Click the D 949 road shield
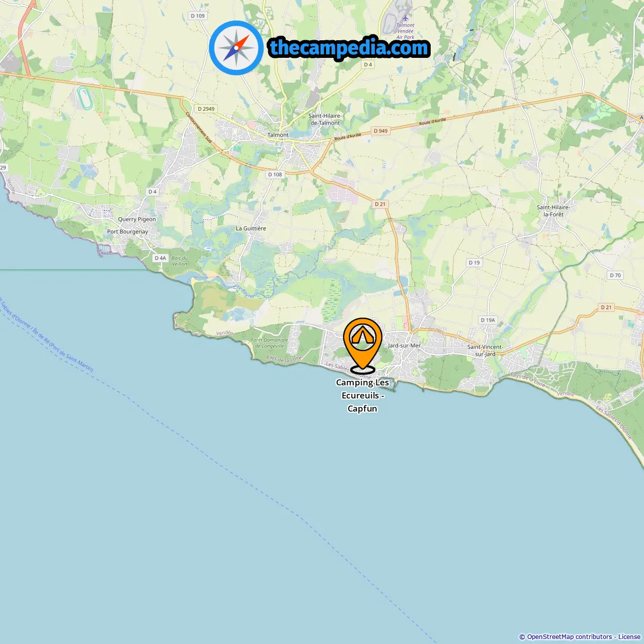Viewport: 644px width, 644px height. click(381, 131)
